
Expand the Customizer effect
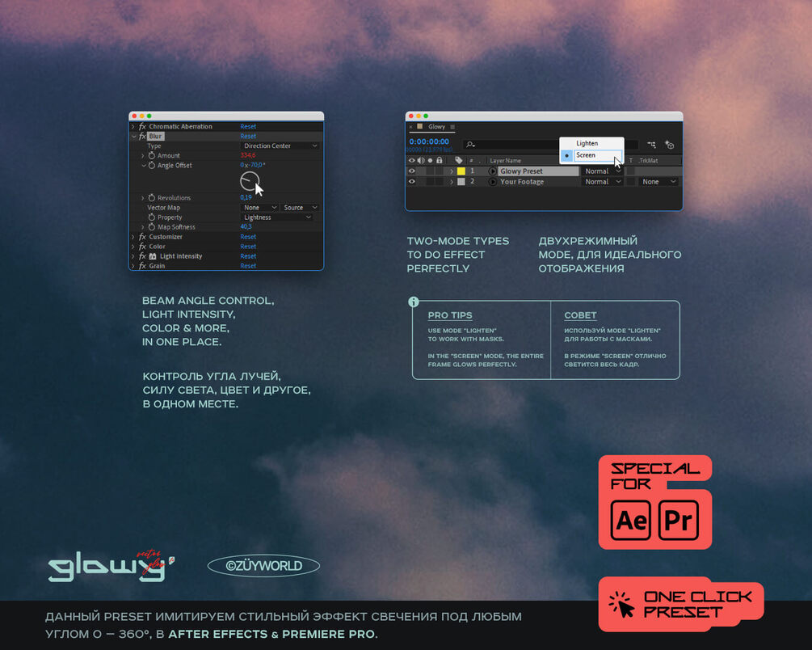point(133,237)
